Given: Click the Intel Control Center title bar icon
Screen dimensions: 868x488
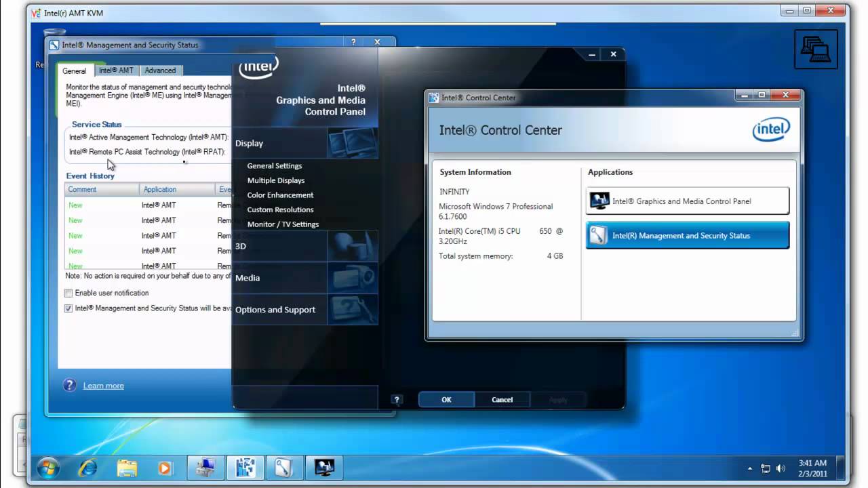Looking at the screenshot, I should tap(434, 98).
